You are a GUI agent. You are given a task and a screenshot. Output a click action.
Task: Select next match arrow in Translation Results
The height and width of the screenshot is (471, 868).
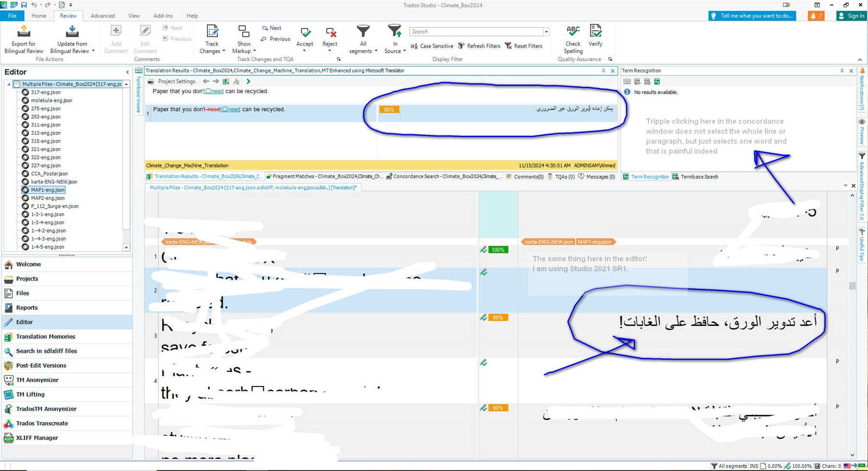coord(216,82)
